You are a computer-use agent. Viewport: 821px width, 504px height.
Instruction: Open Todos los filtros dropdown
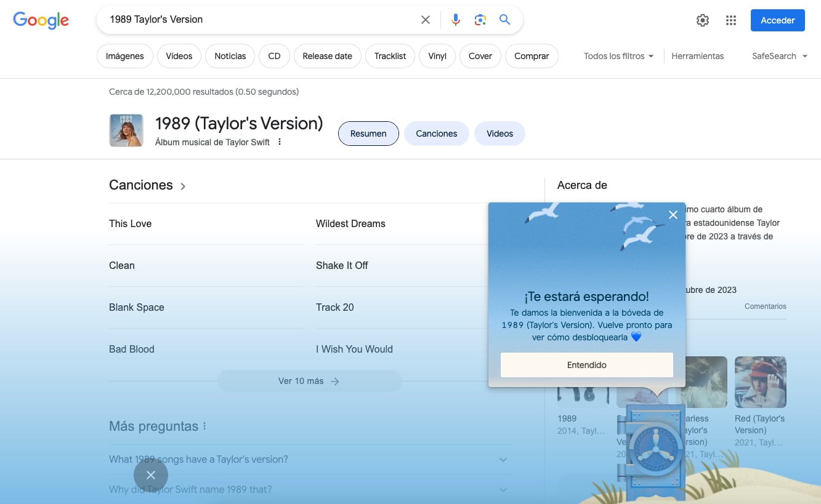618,56
